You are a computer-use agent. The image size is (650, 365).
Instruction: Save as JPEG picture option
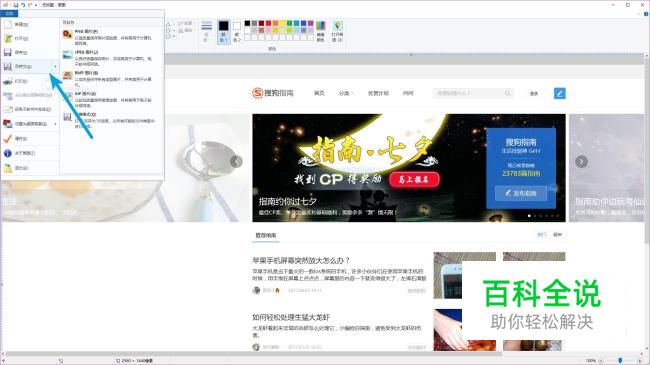[111, 58]
